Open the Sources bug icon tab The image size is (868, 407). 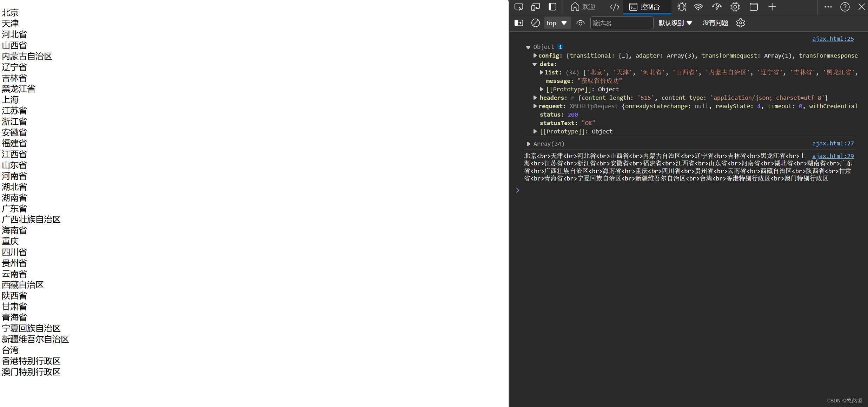681,7
